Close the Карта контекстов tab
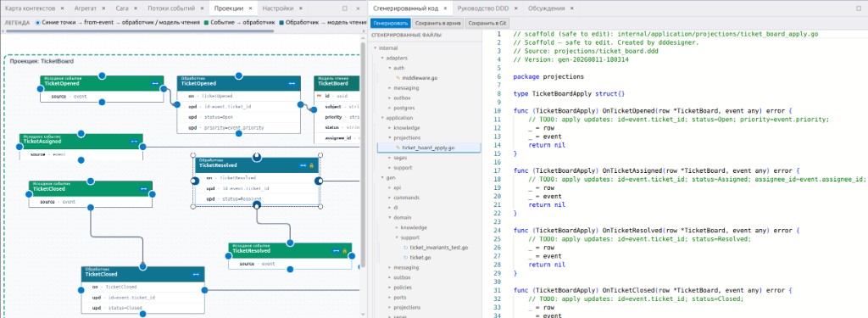Image resolution: width=868 pixels, height=318 pixels. coord(62,8)
